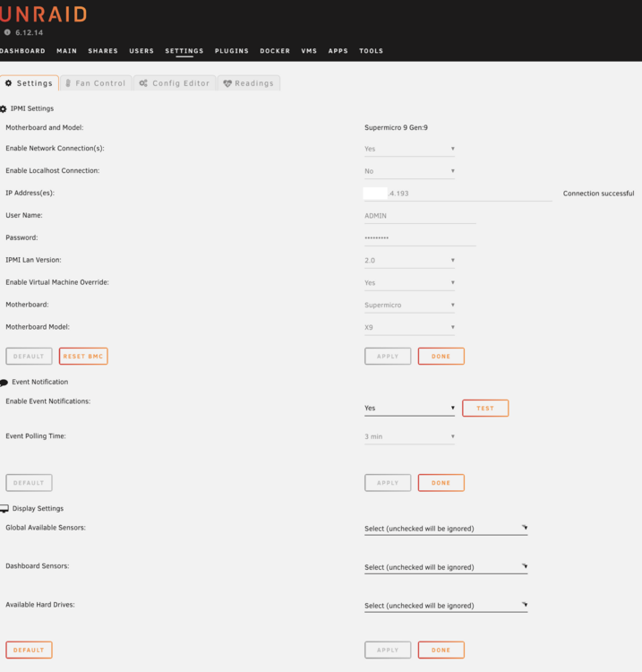
Task: Click Done in Event Notification section
Action: (441, 483)
